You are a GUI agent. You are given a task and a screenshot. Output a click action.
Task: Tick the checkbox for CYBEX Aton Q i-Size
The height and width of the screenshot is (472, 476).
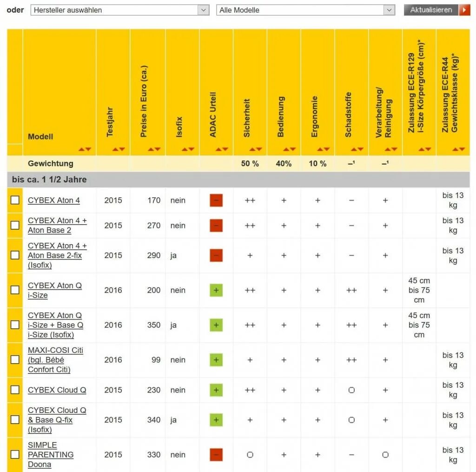pos(15,290)
